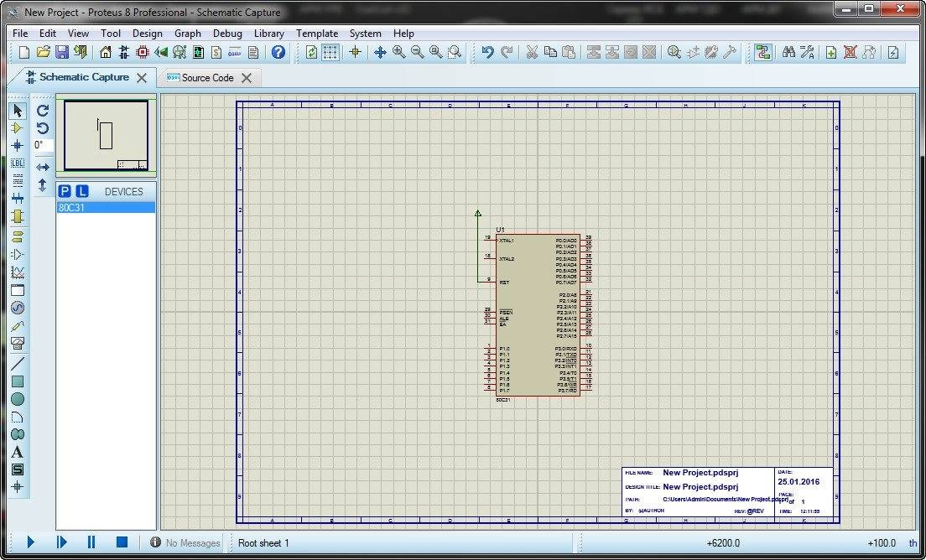
Task: Rotate clockwise with rotation arrow icon
Action: pos(43,111)
